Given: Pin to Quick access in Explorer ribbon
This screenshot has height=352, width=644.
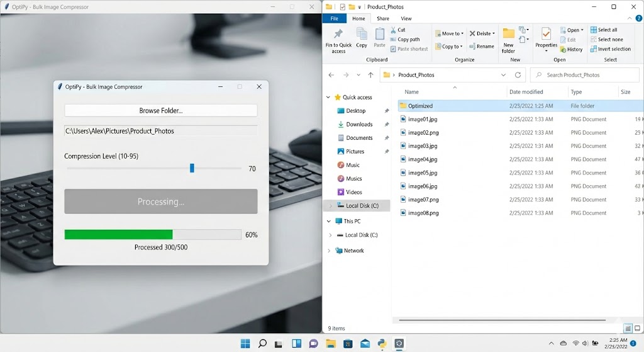Looking at the screenshot, I should [x=338, y=41].
